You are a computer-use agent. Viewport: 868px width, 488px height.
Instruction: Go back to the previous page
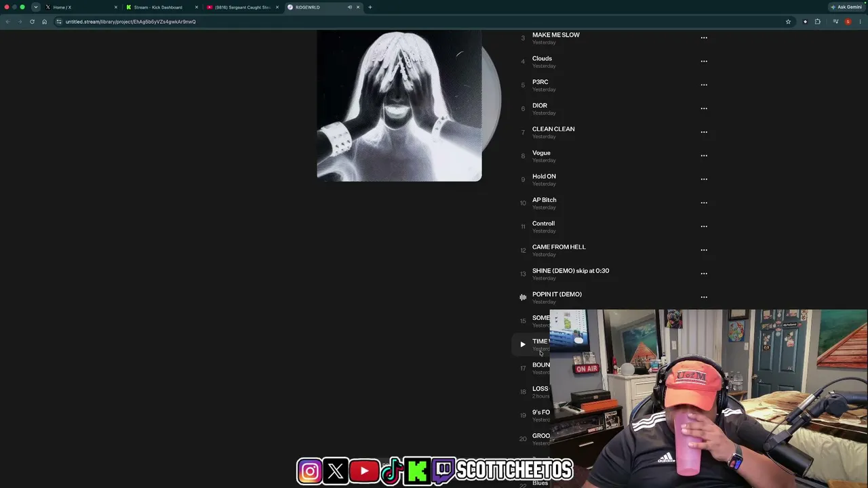(7, 22)
